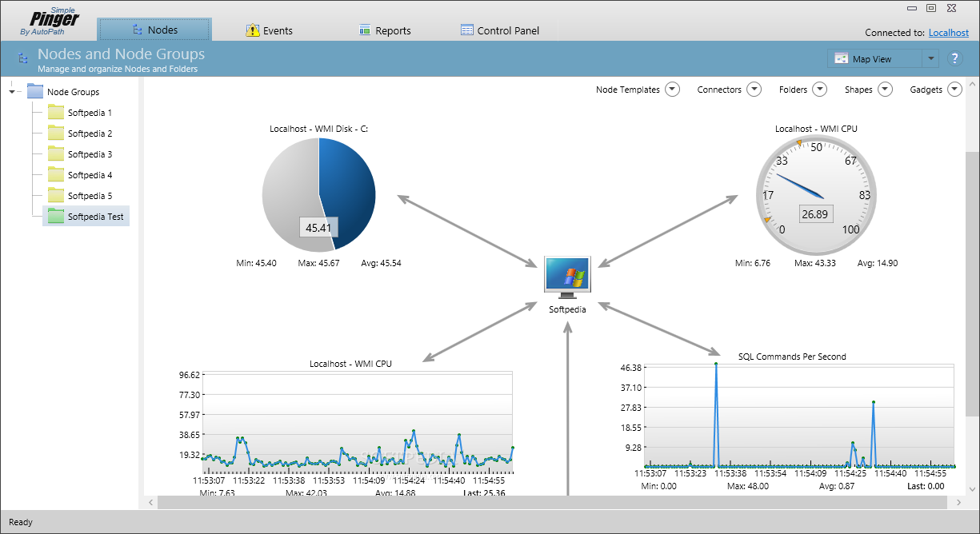Click the scroll right arrow
The height and width of the screenshot is (534, 980).
[958, 502]
